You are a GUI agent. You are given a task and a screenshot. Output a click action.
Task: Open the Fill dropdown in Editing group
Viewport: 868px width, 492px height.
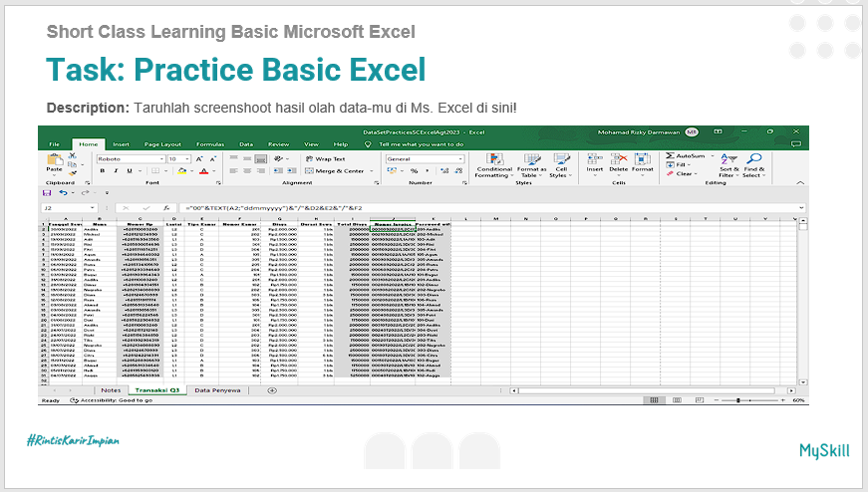[679, 165]
